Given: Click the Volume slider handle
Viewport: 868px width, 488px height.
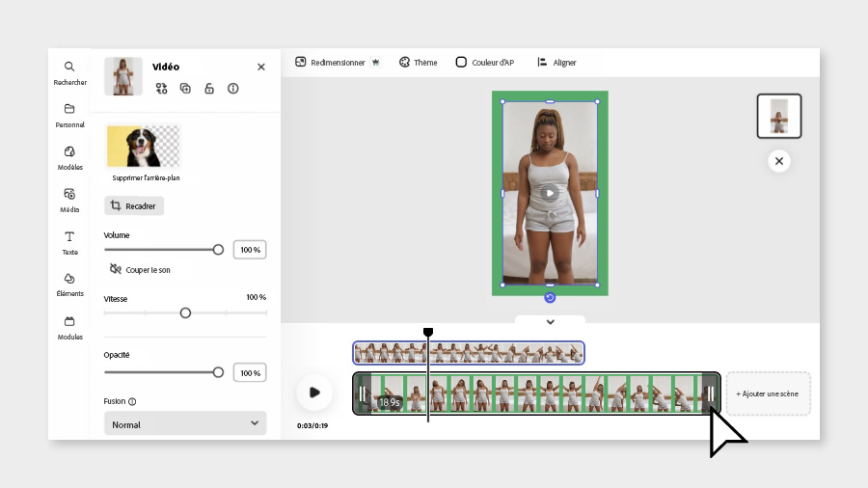Looking at the screenshot, I should tap(218, 250).
